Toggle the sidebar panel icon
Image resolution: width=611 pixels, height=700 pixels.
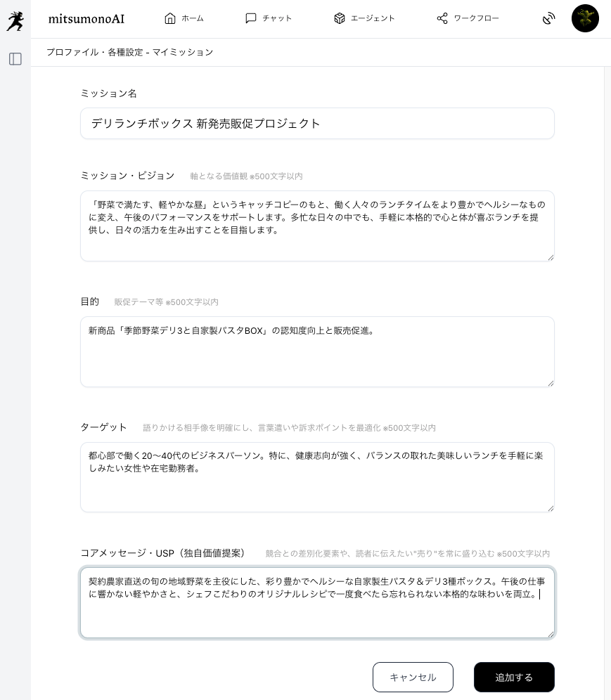pos(15,59)
